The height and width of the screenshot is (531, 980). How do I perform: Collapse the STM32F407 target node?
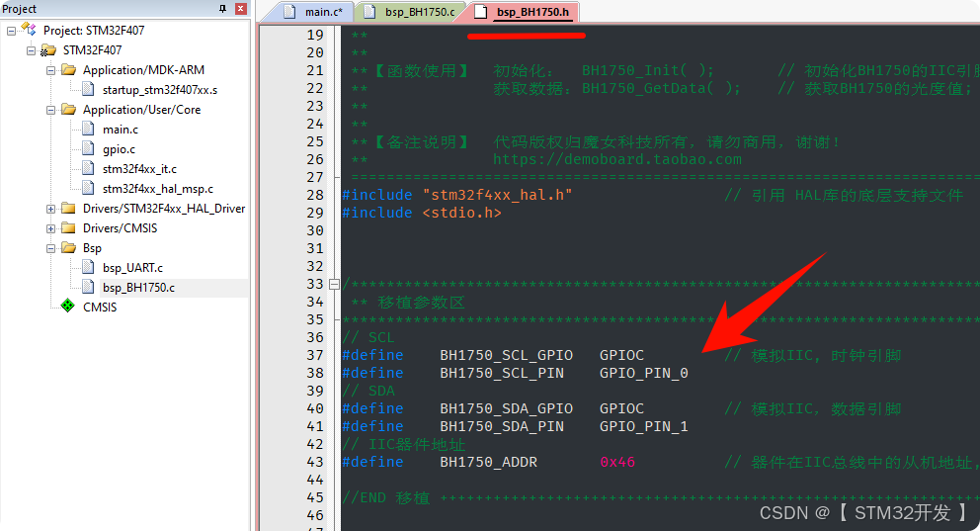(x=32, y=50)
